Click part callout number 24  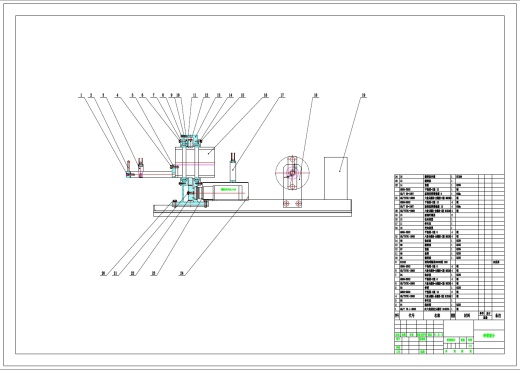click(x=182, y=273)
